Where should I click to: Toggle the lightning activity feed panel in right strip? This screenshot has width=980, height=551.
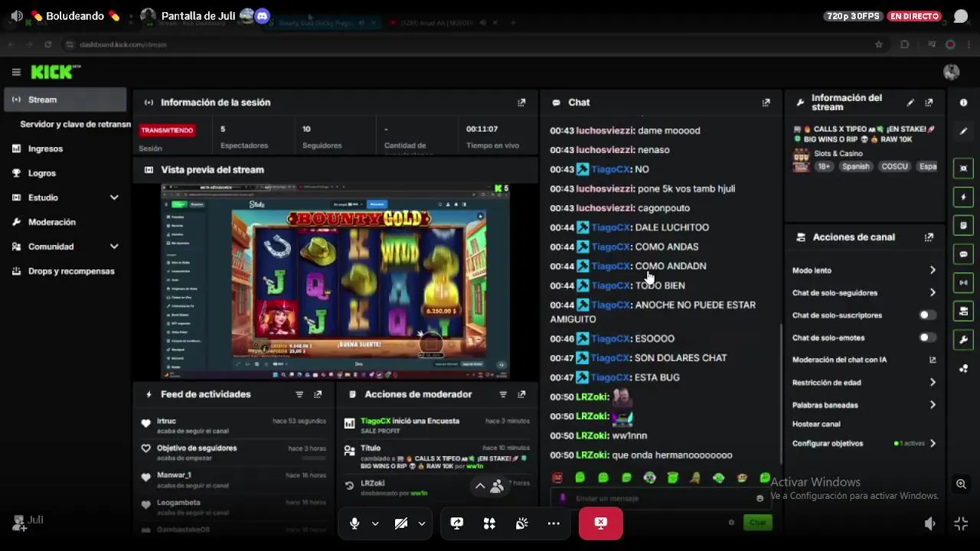[963, 197]
